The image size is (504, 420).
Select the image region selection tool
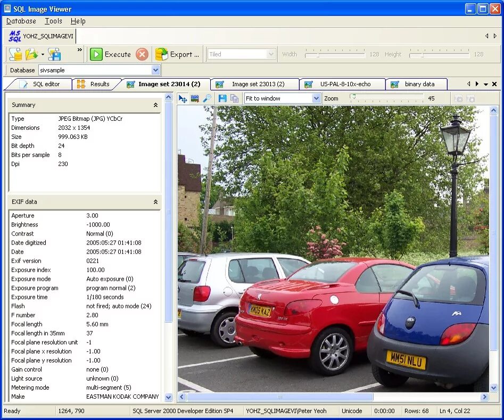click(194, 98)
